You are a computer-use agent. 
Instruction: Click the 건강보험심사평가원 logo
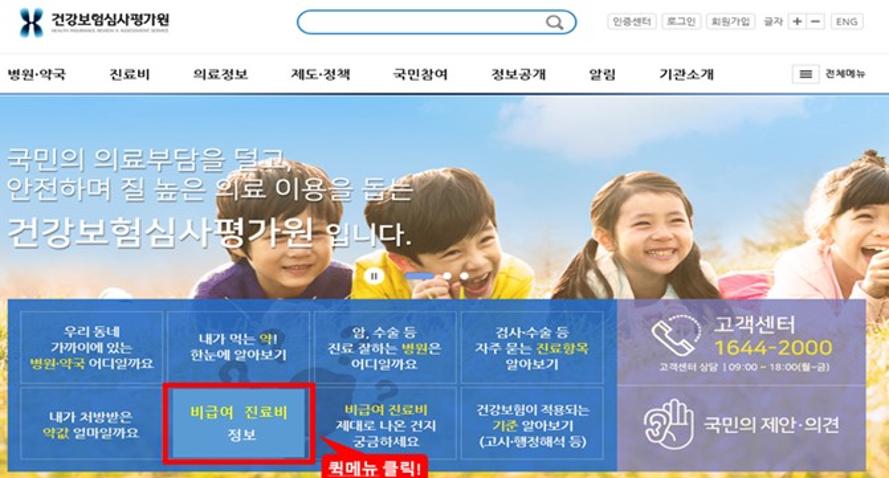[94, 23]
